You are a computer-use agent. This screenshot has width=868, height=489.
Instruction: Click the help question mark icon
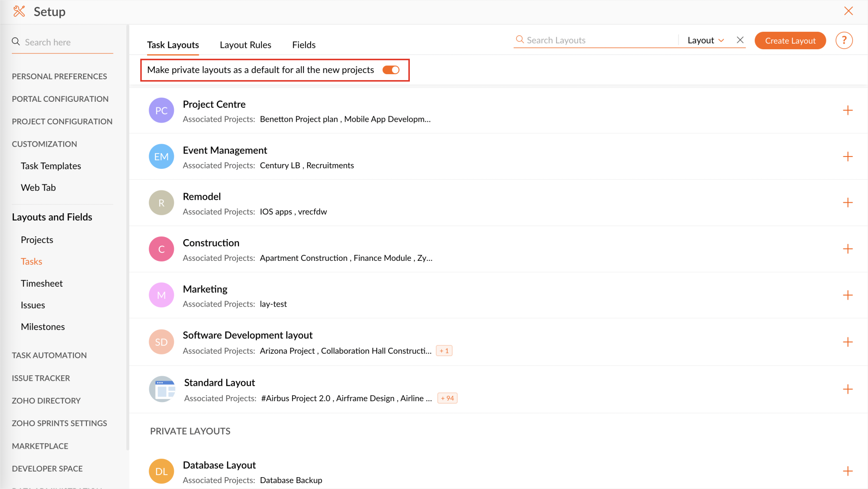[844, 40]
